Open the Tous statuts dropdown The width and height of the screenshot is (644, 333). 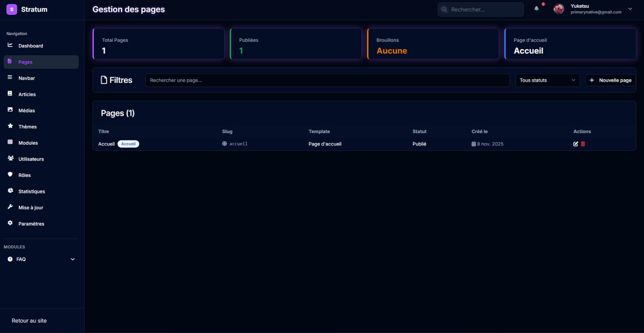point(547,80)
